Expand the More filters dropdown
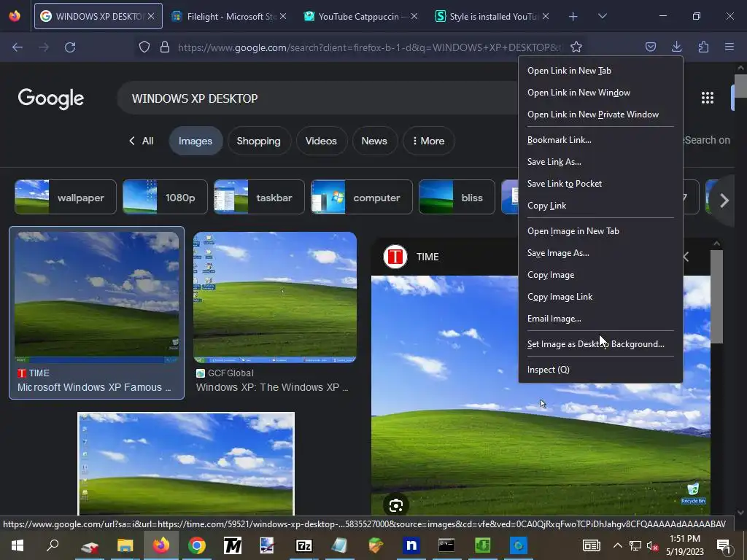The width and height of the screenshot is (747, 560). click(x=428, y=141)
